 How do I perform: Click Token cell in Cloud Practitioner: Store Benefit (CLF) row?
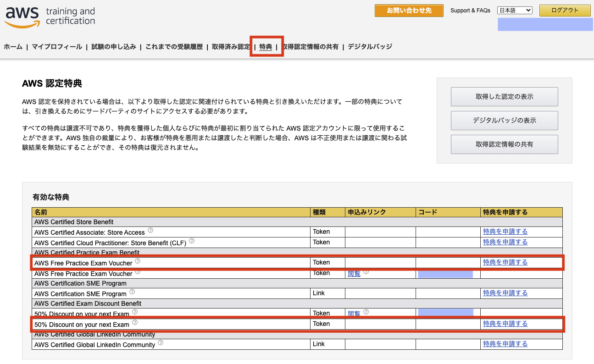coord(328,242)
